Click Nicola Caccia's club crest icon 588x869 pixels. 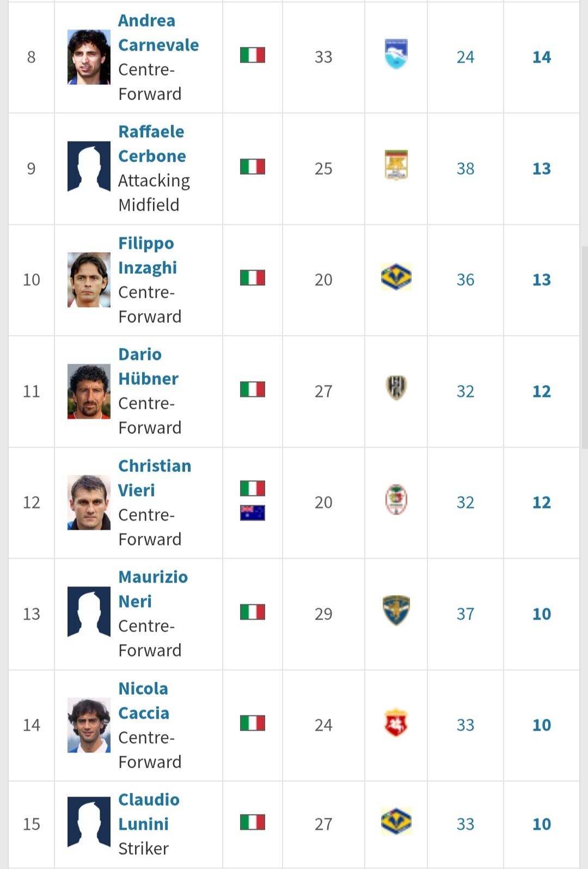tap(396, 723)
